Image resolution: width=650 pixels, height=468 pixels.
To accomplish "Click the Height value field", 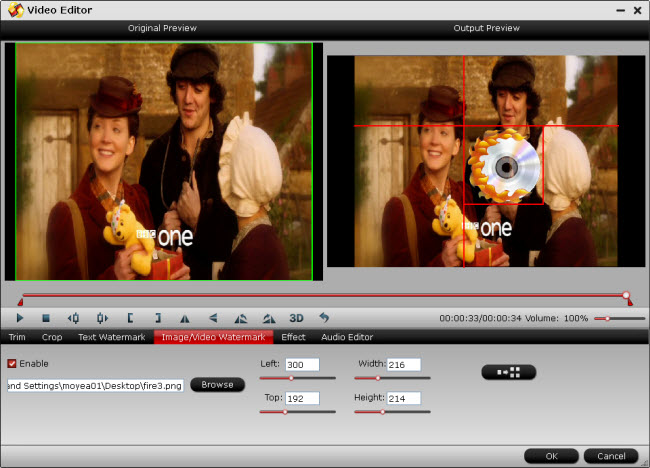I will click(404, 398).
